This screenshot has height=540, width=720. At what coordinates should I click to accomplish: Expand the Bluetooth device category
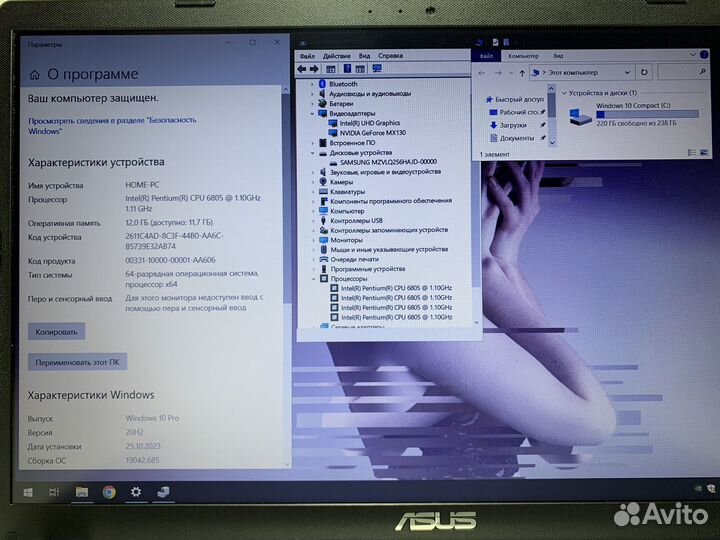pos(312,84)
